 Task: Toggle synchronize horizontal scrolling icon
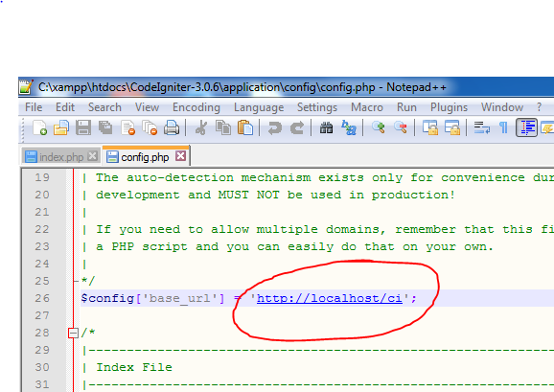pyautogui.click(x=451, y=127)
